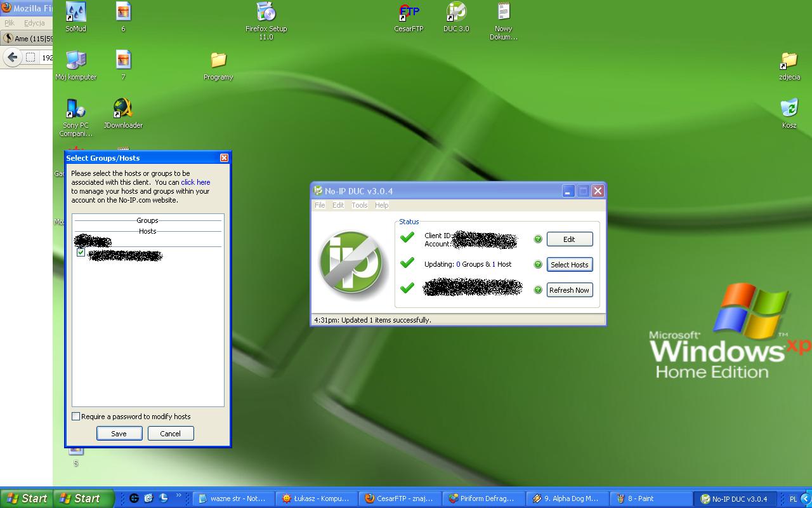
Task: Open the SoMud desktop shortcut
Action: (75, 17)
